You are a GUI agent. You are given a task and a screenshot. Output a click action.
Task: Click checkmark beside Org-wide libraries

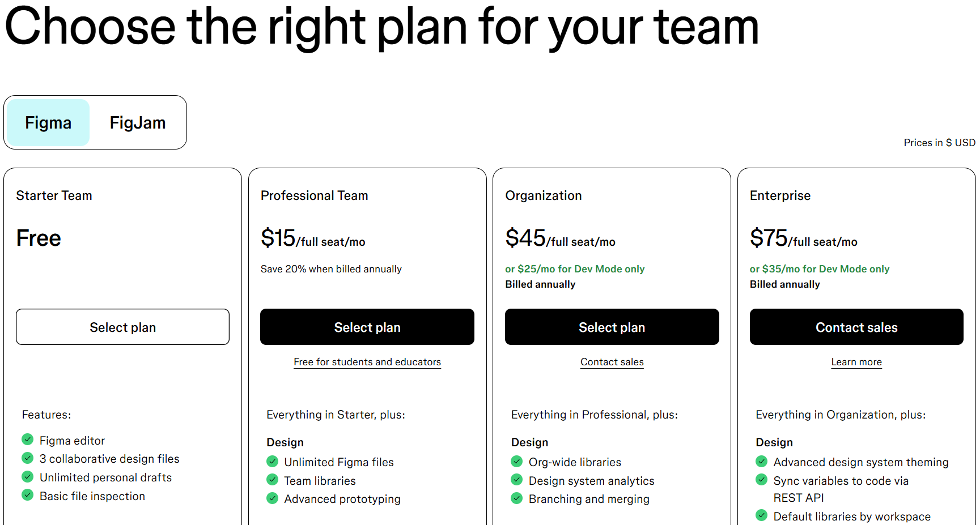(517, 462)
